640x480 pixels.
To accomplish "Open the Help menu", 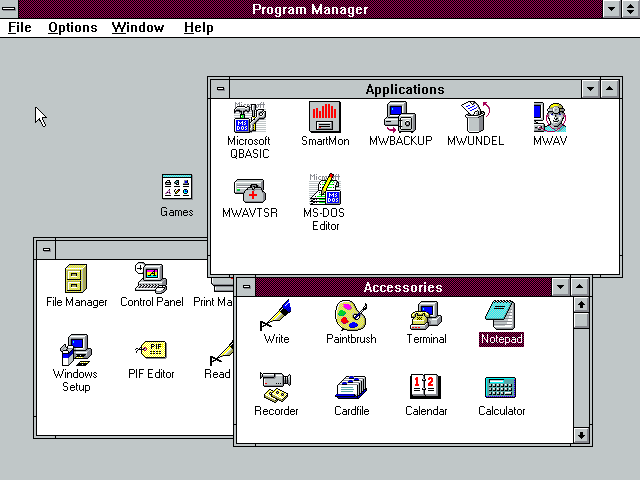I will click(x=198, y=28).
